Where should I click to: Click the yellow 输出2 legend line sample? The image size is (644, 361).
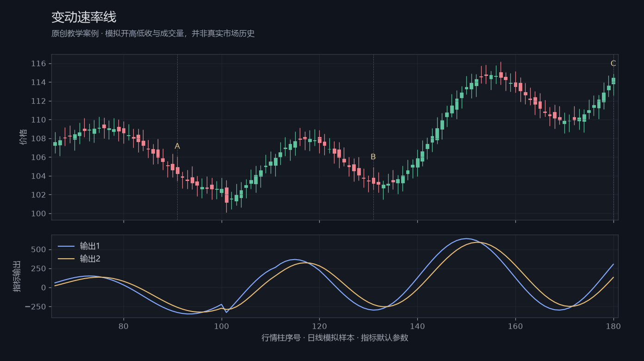[x=66, y=259]
